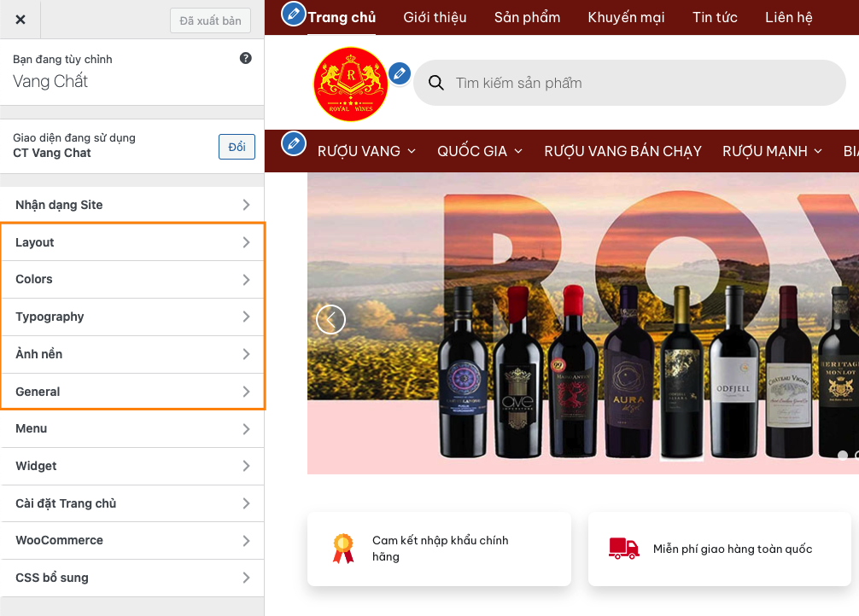Click the Đổi theme button
This screenshot has width=859, height=616.
pyautogui.click(x=237, y=147)
